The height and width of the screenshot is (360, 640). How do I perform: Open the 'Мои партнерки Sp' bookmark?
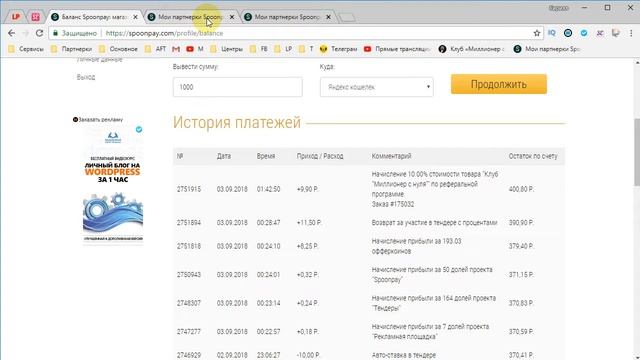tap(547, 49)
